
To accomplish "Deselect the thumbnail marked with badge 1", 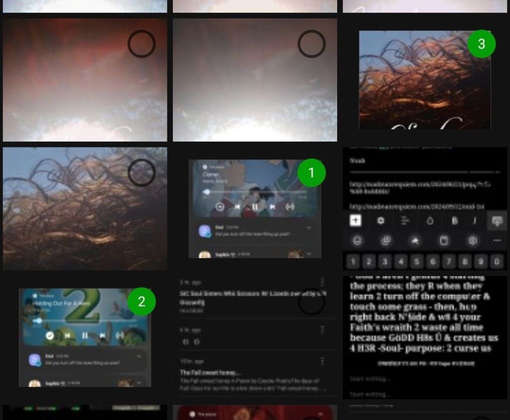I will click(x=311, y=173).
